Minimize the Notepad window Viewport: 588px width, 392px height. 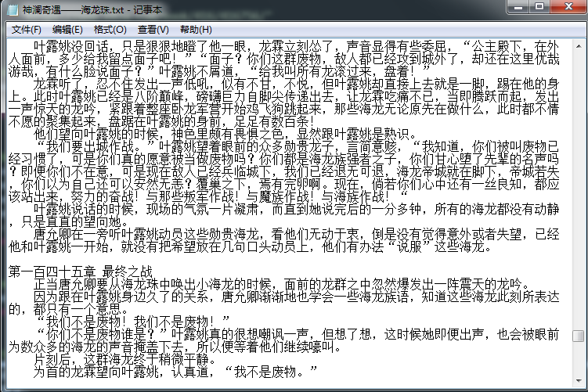[x=518, y=7]
